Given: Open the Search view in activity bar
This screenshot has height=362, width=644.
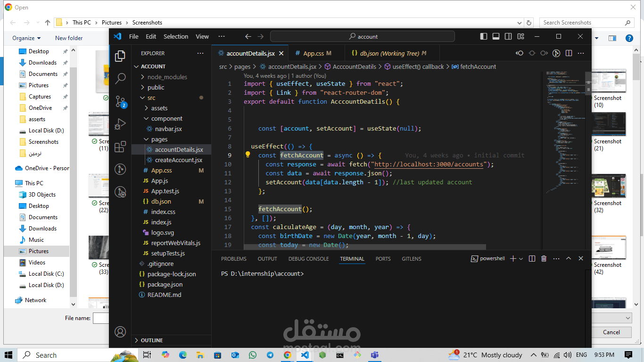Looking at the screenshot, I should tap(120, 78).
